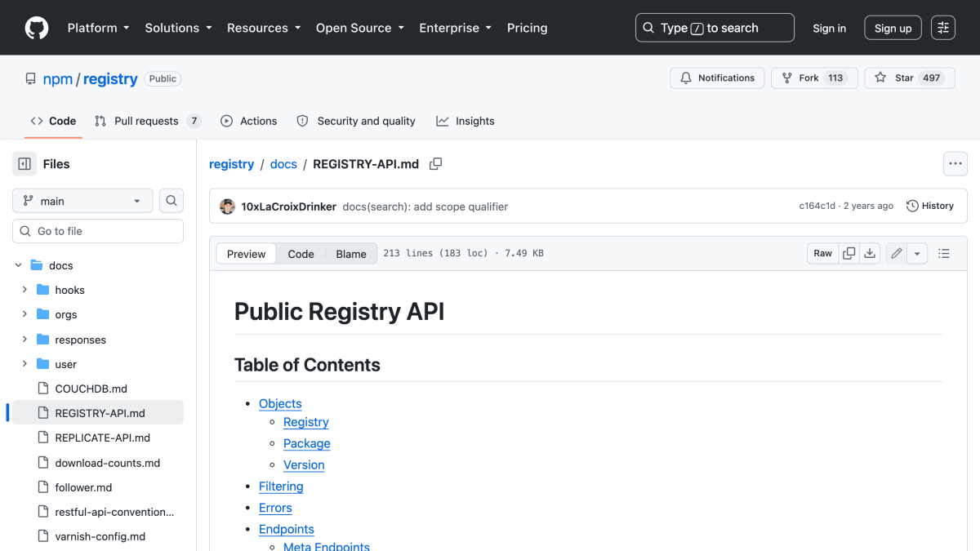The height and width of the screenshot is (551, 980).
Task: View commit History
Action: [x=930, y=206]
